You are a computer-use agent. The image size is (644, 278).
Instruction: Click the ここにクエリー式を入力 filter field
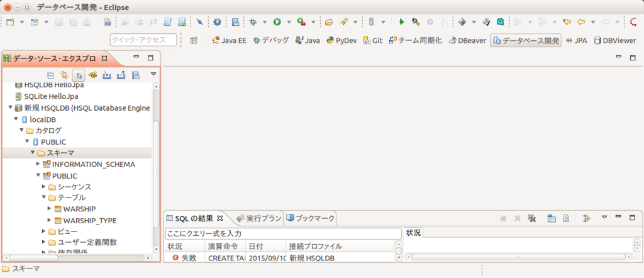(x=283, y=233)
